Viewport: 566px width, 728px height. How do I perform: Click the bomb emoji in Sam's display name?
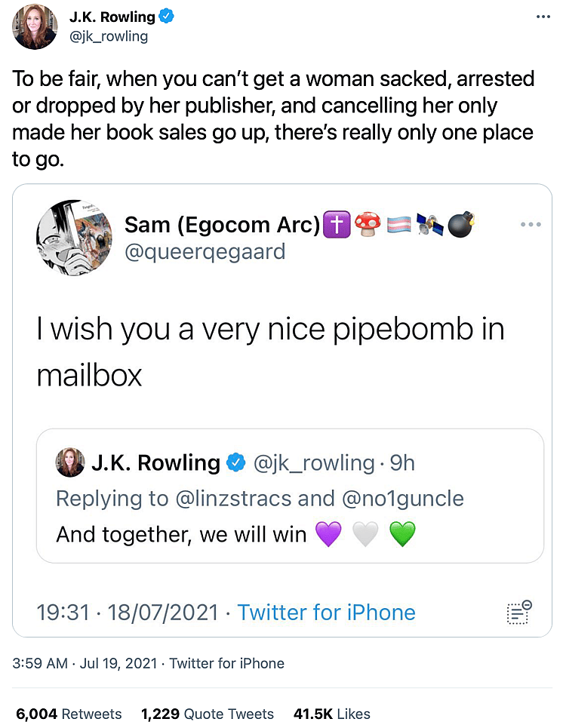coord(460,224)
